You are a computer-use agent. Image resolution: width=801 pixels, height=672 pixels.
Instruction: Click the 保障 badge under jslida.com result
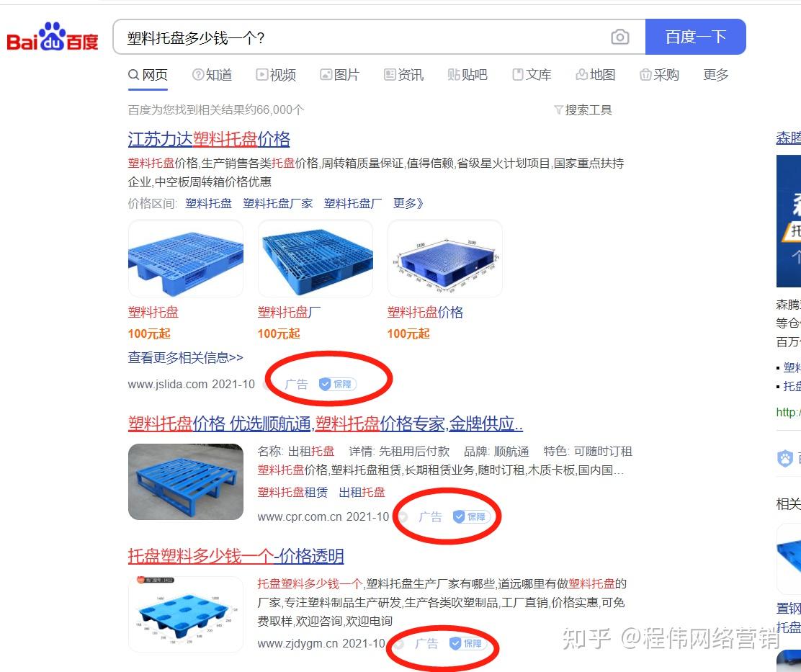click(337, 384)
